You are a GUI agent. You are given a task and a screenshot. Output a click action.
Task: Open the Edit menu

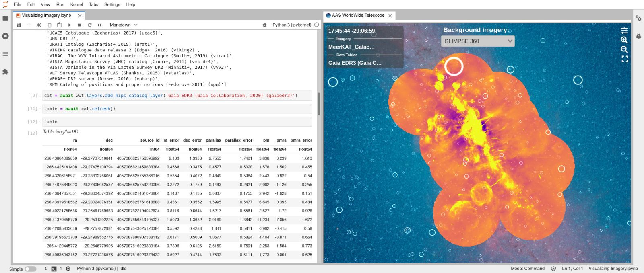(31, 4)
